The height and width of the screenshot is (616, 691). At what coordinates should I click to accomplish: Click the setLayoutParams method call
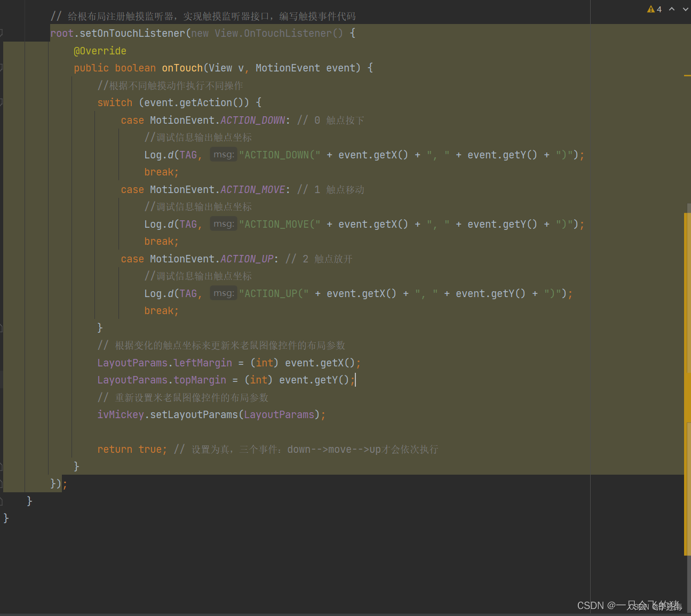tap(194, 415)
